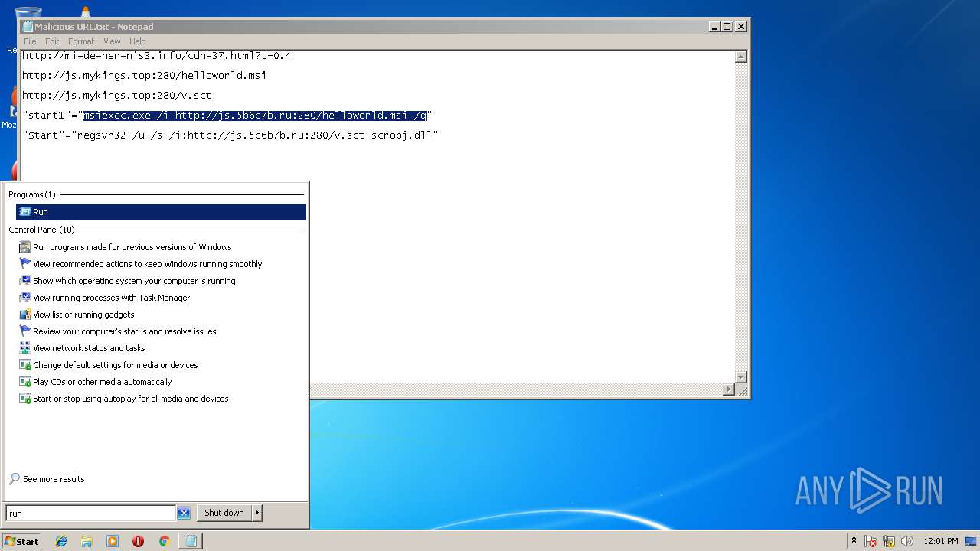Viewport: 980px width, 551px height.
Task: Switch to the Notepad taskbar button
Action: click(191, 541)
